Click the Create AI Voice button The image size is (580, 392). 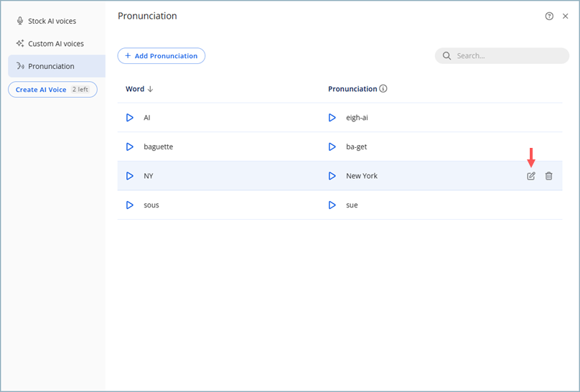point(52,90)
